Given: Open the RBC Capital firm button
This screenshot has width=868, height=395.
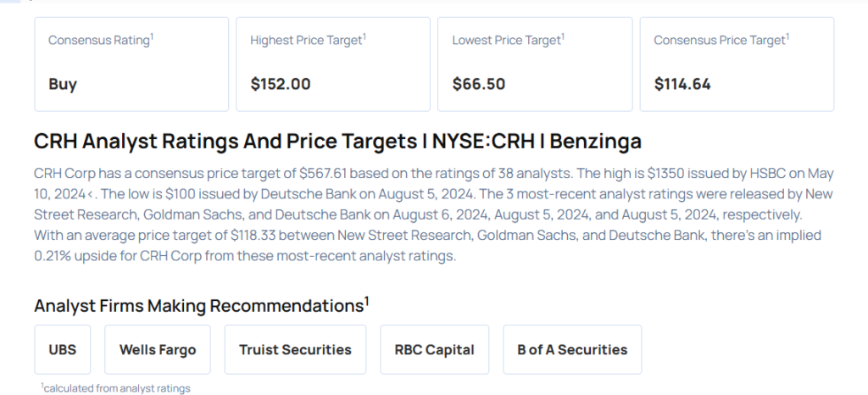Looking at the screenshot, I should 434,349.
